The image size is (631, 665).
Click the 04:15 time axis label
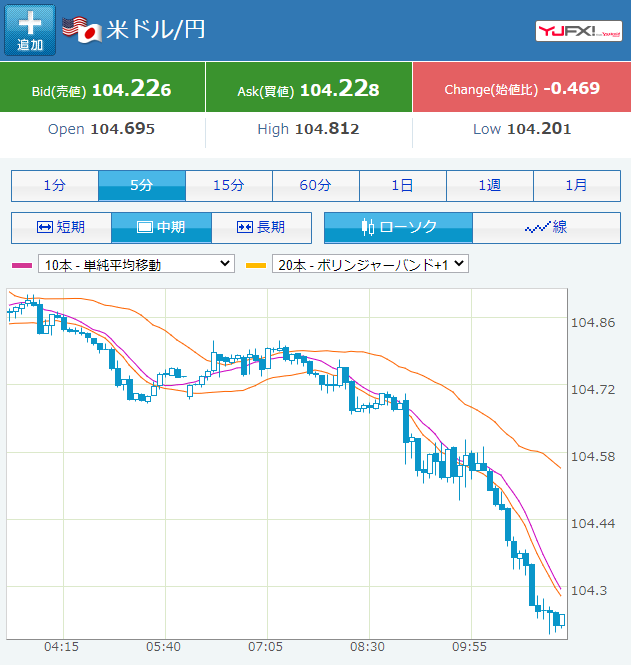pos(61,647)
